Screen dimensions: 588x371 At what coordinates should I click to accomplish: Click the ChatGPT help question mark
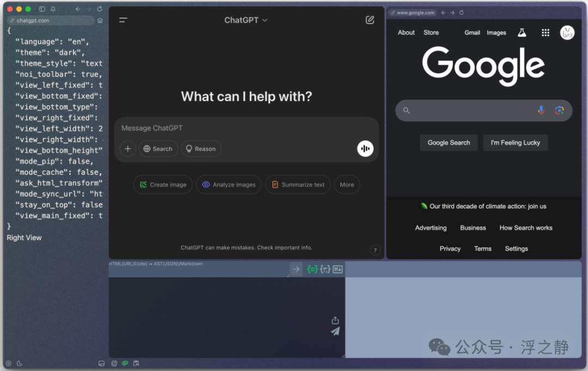click(x=375, y=250)
